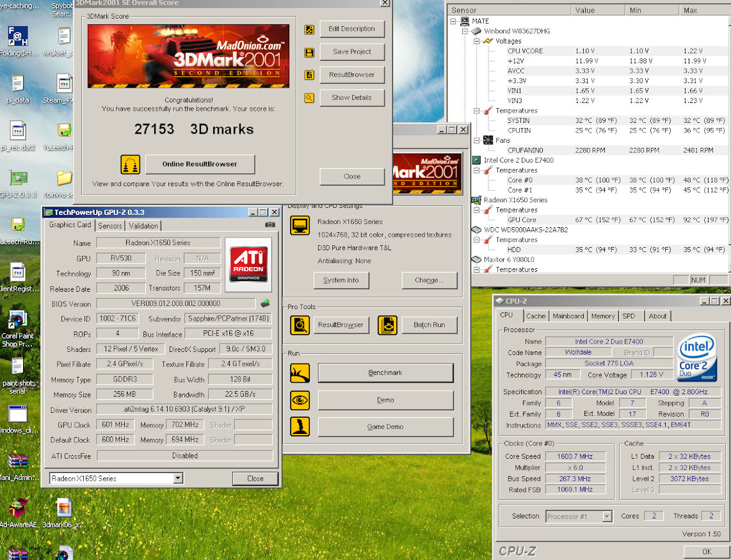This screenshot has width=731, height=560.
Task: Click the Batch Run icon in Pro Tools
Action: 387,325
